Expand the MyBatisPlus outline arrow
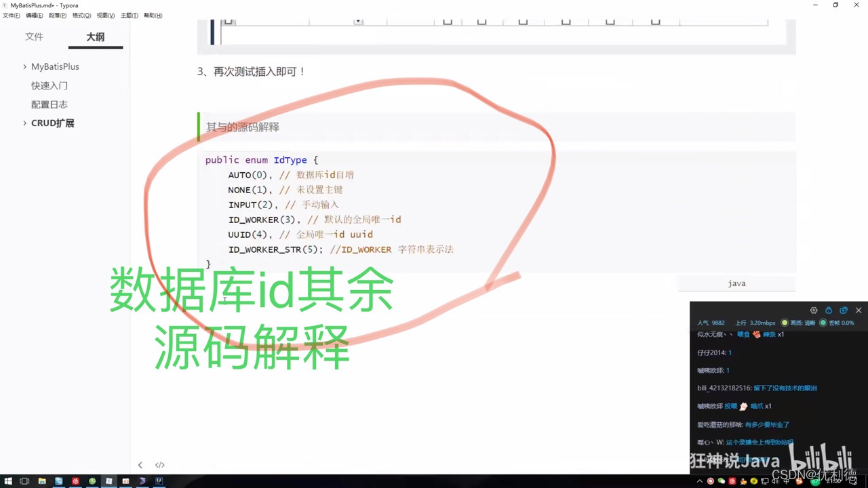The image size is (868, 488). 25,66
